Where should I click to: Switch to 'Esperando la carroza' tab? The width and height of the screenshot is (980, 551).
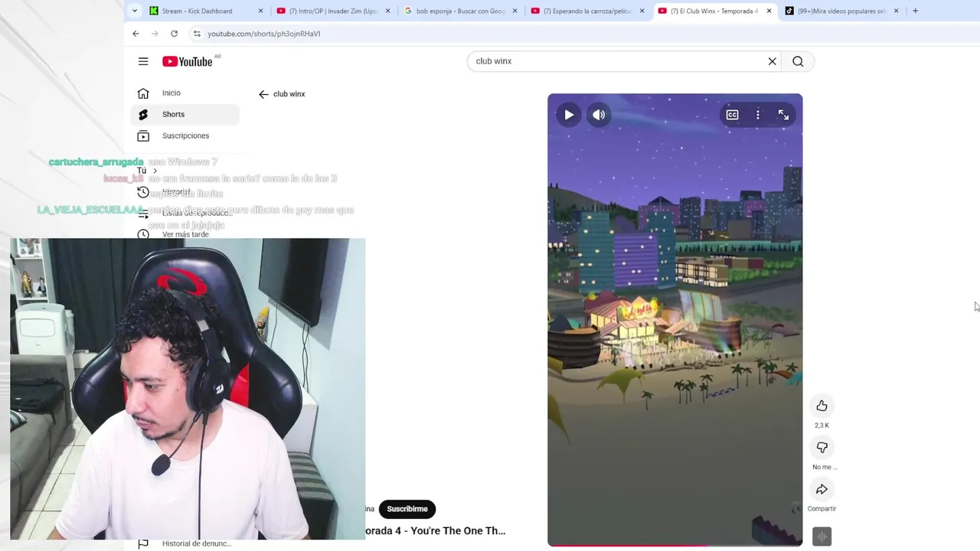588,11
